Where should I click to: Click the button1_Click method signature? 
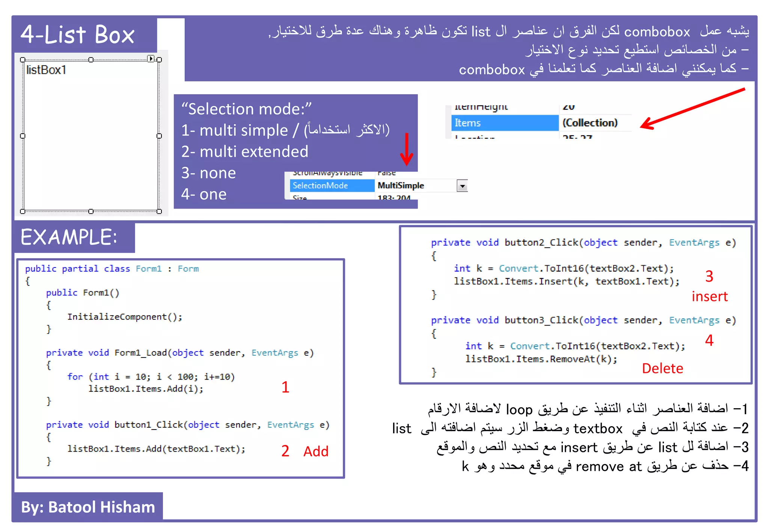pyautogui.click(x=188, y=425)
